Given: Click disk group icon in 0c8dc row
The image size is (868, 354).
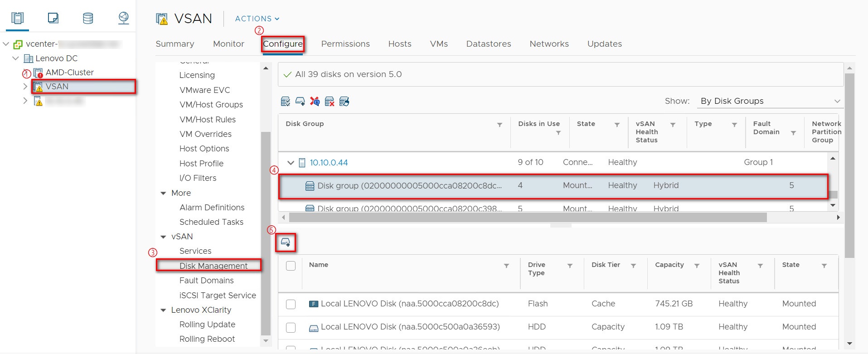Looking at the screenshot, I should (x=310, y=186).
